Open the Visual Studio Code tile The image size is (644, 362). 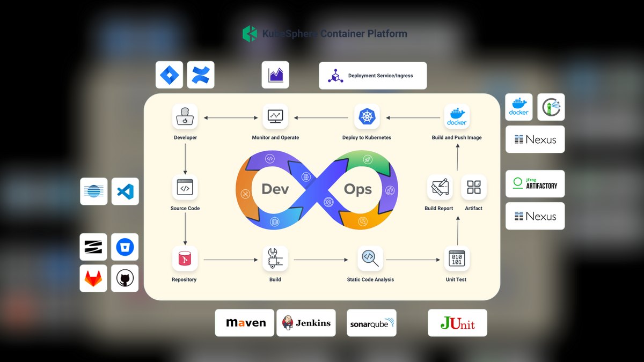click(125, 191)
